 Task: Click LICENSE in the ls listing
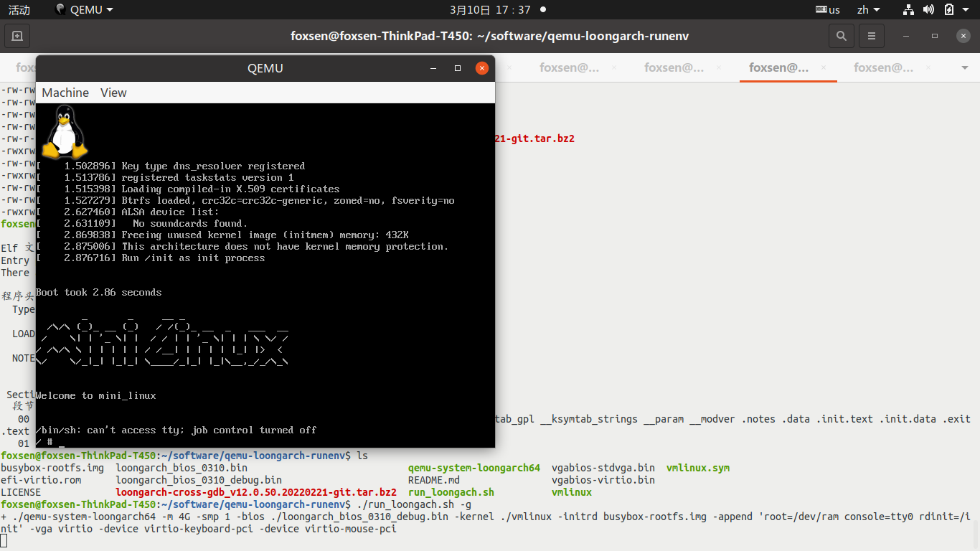point(21,492)
